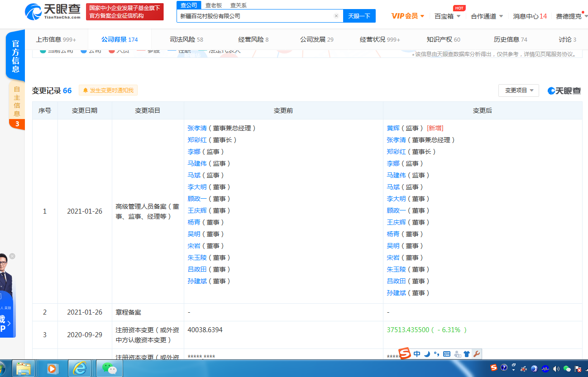The height and width of the screenshot is (377, 588).
Task: Expand the VIP会员 dropdown menu
Action: (x=408, y=16)
